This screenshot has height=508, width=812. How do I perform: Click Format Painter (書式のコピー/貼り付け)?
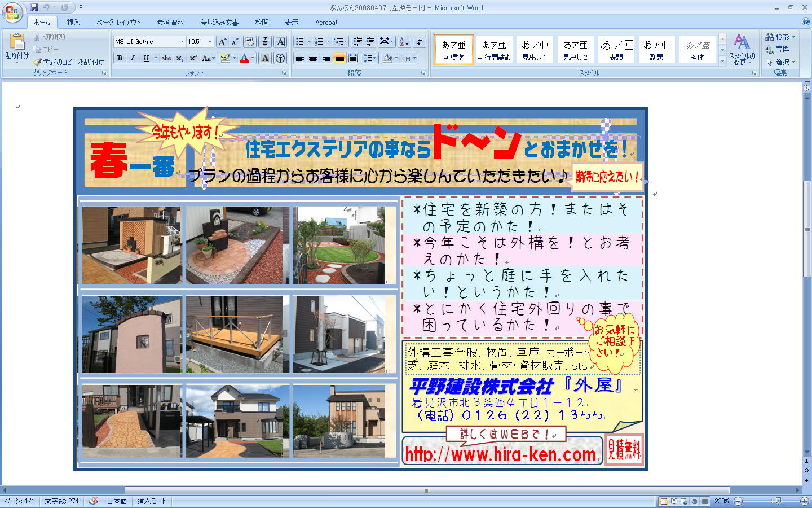pos(69,62)
